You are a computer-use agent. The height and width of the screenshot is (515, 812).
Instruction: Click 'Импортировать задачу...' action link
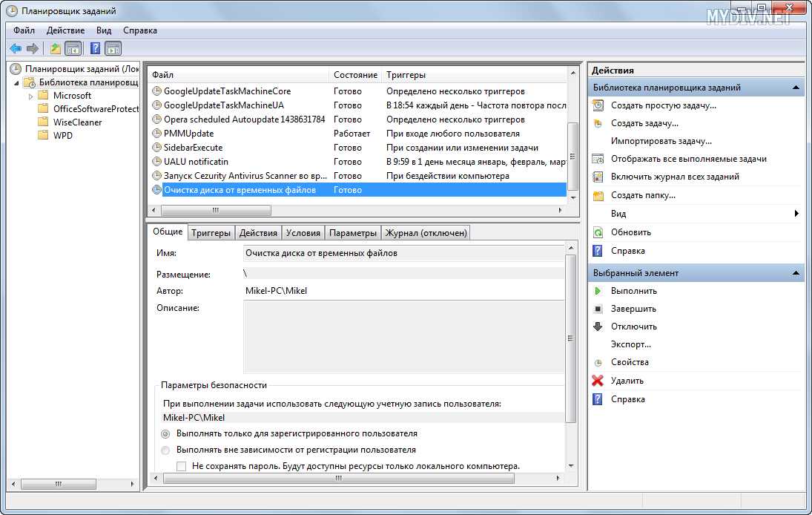(x=661, y=141)
